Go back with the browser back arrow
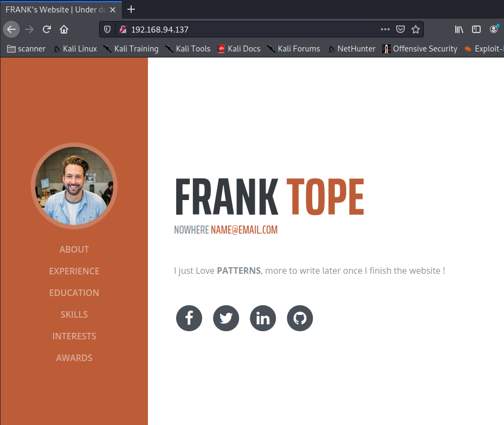This screenshot has width=504, height=425. point(11,30)
